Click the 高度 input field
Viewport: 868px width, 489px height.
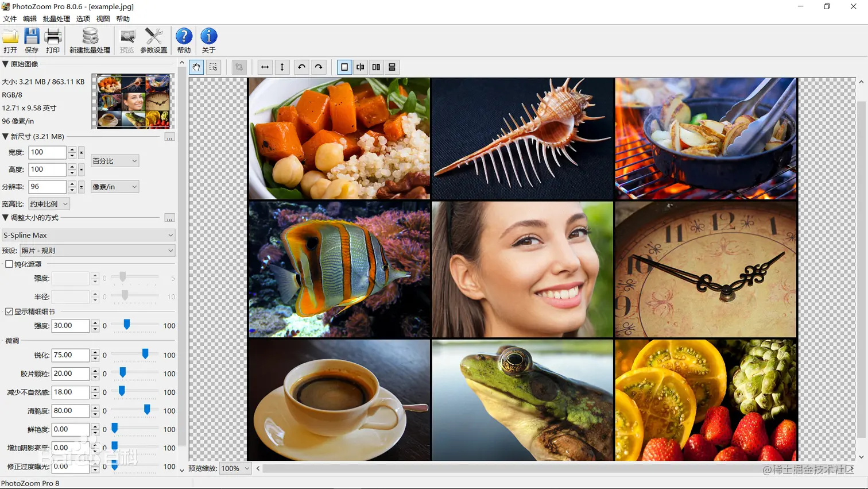(48, 170)
